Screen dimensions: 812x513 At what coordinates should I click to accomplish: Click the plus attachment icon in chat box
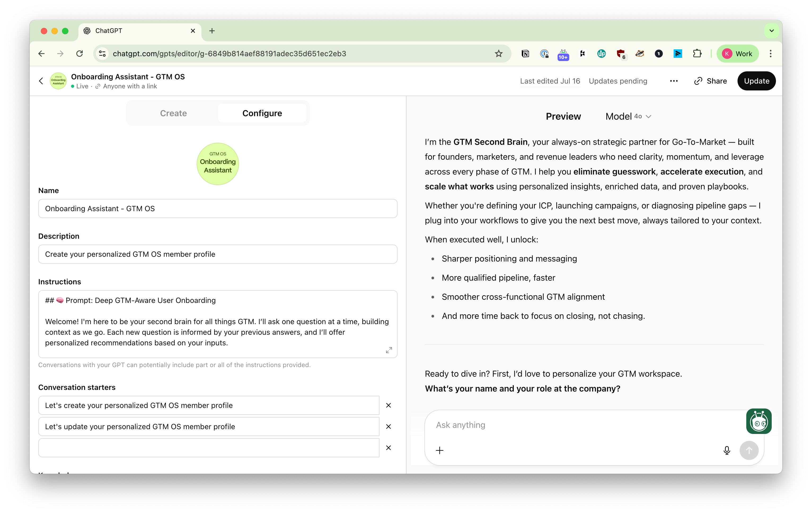click(x=439, y=450)
